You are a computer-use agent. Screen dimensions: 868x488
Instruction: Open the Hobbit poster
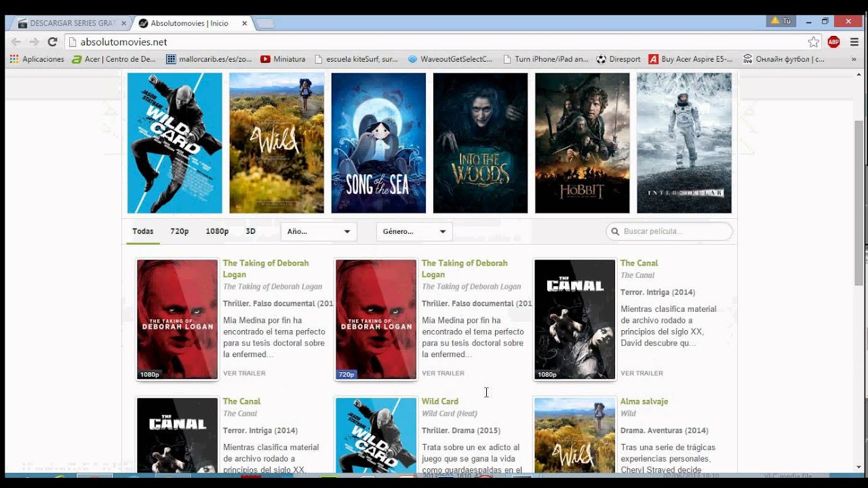point(583,143)
